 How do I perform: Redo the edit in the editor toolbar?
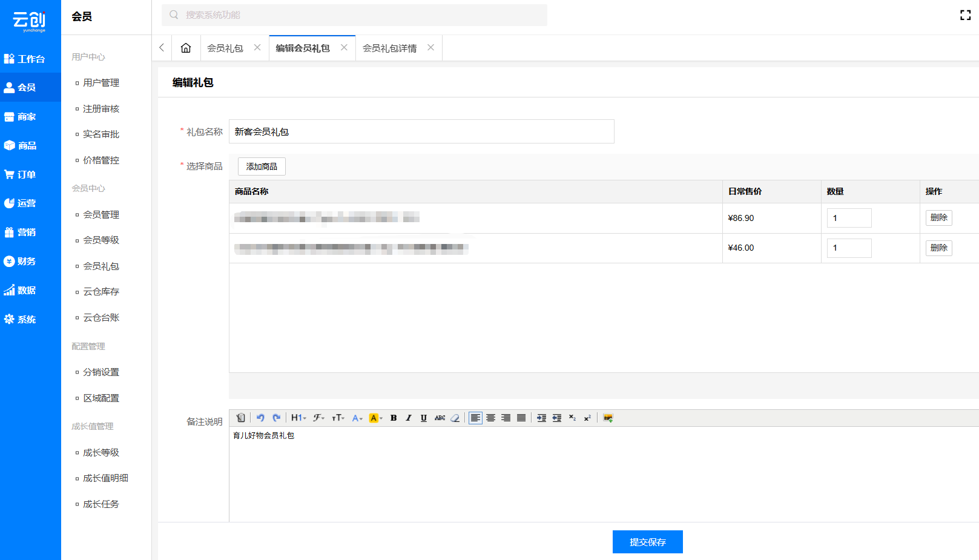click(276, 418)
